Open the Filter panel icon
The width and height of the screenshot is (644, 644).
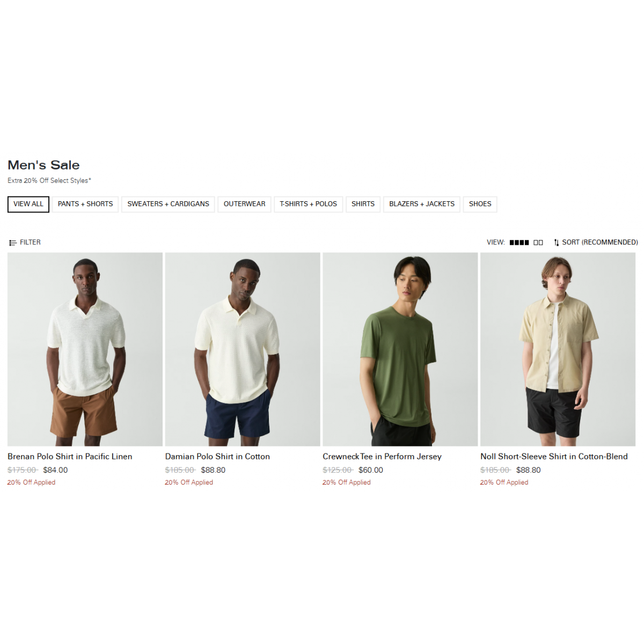(13, 243)
